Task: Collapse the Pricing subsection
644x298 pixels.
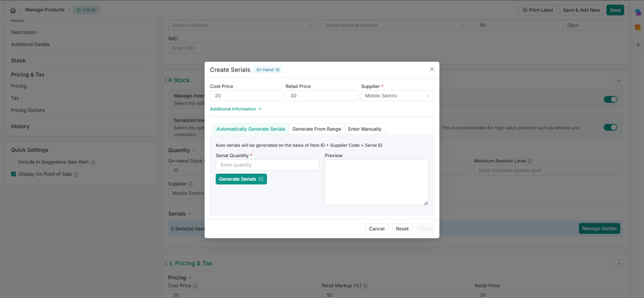Action: tap(190, 278)
